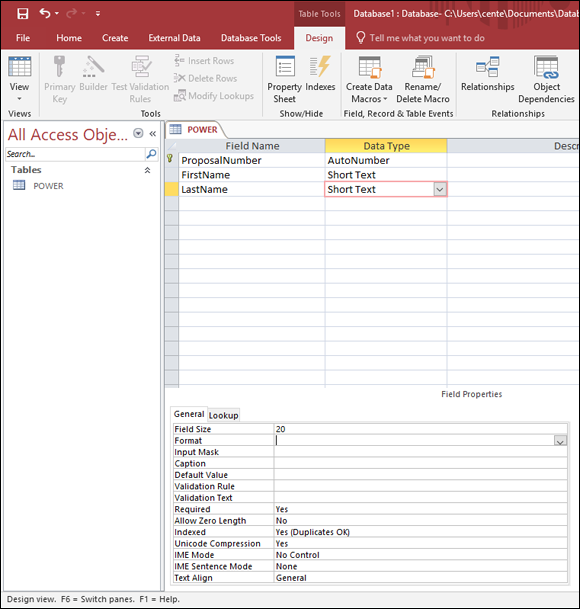The image size is (580, 609).
Task: Open Customize Quick Access Toolbar dropdown
Action: pyautogui.click(x=98, y=14)
